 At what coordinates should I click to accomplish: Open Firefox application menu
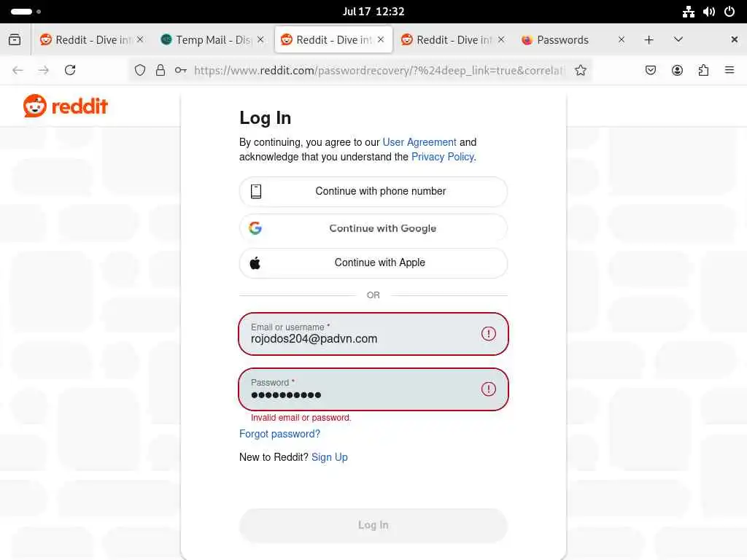coord(729,71)
